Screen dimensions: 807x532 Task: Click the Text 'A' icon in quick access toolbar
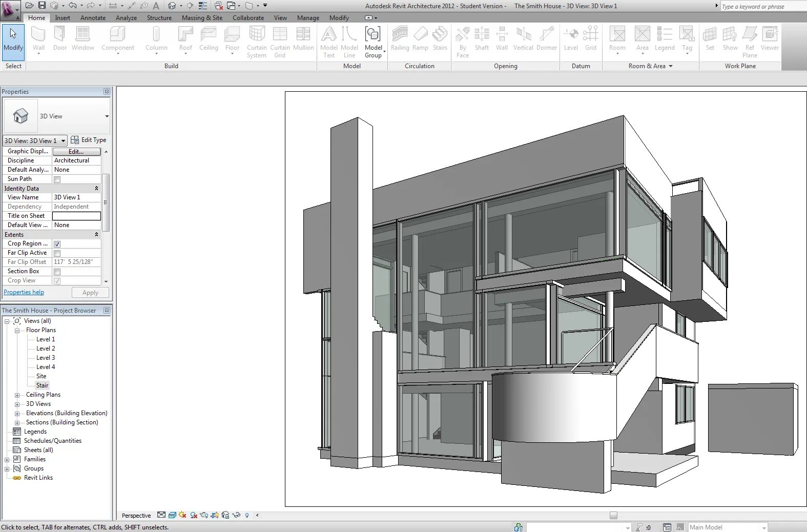tap(156, 6)
